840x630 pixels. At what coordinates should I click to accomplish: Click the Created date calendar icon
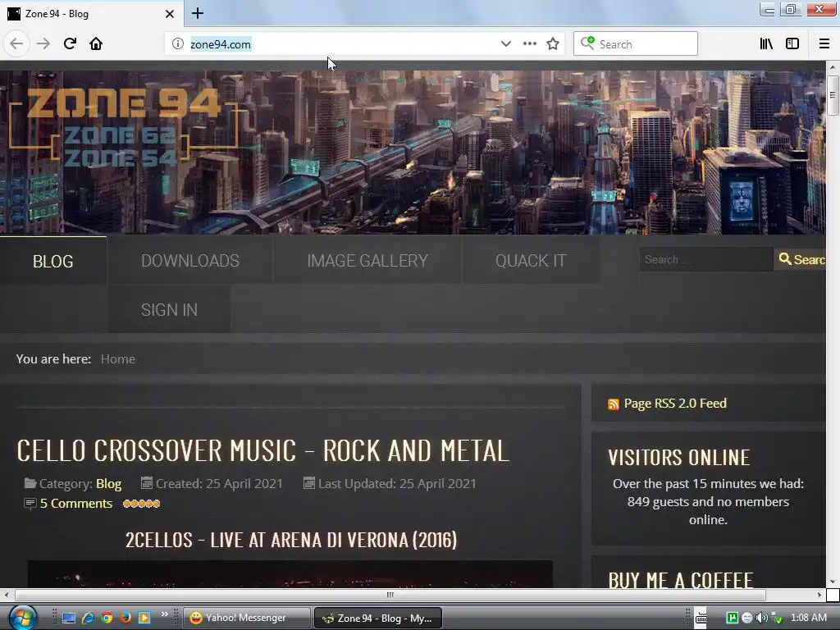146,483
